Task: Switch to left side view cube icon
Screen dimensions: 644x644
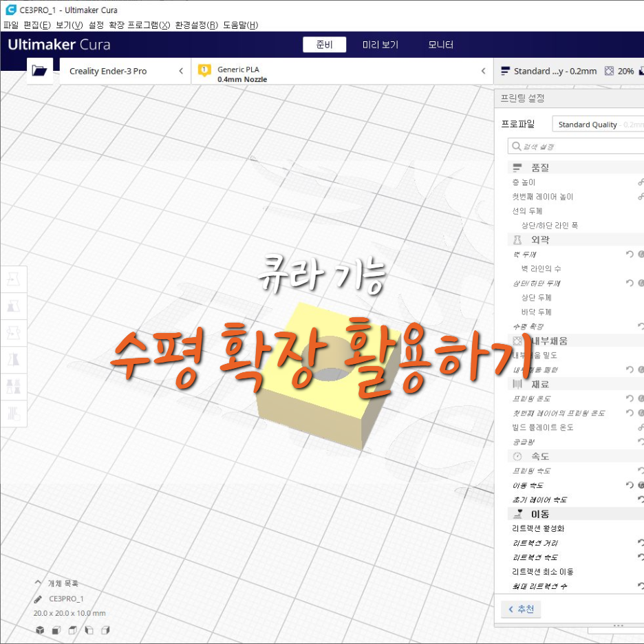Action: coord(89,630)
